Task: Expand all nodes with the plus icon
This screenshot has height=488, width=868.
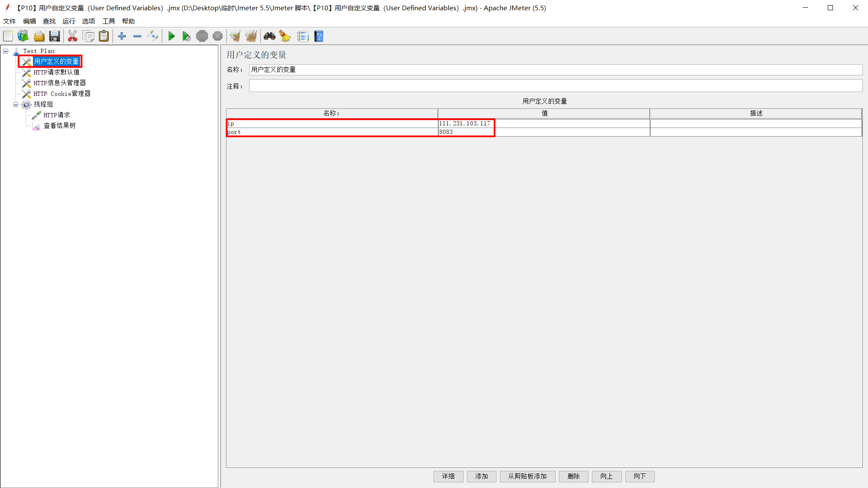Action: tap(122, 36)
